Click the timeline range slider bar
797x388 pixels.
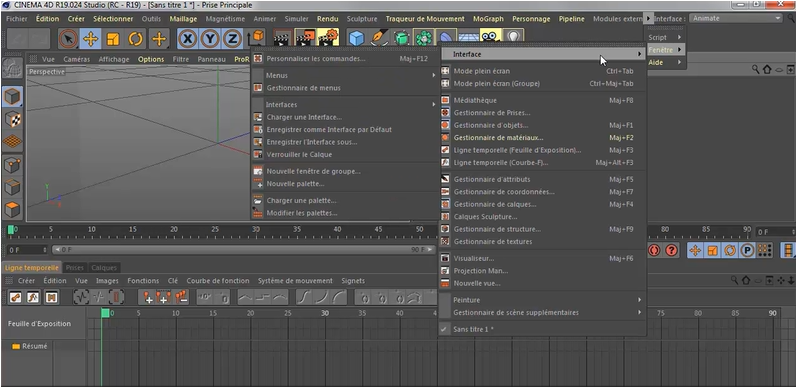coord(243,250)
